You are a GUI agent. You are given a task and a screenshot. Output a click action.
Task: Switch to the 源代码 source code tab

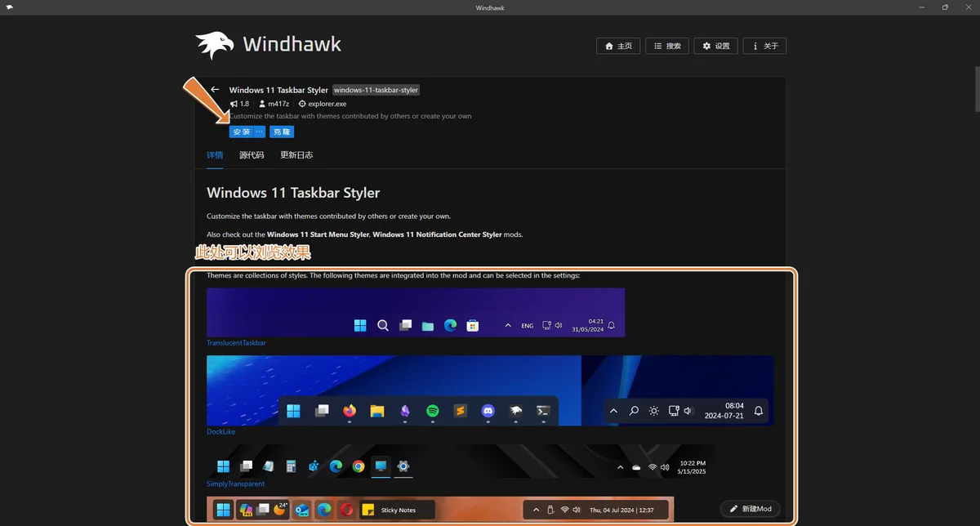point(252,155)
